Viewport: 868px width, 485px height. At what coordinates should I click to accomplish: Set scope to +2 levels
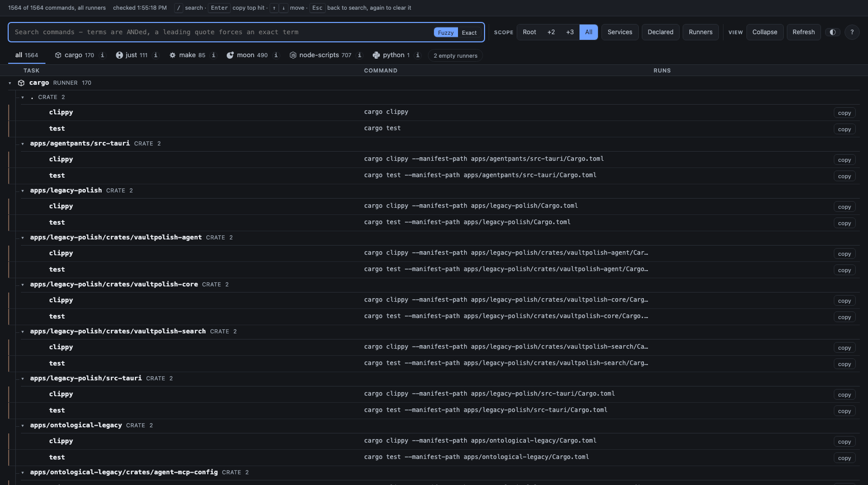(x=551, y=32)
